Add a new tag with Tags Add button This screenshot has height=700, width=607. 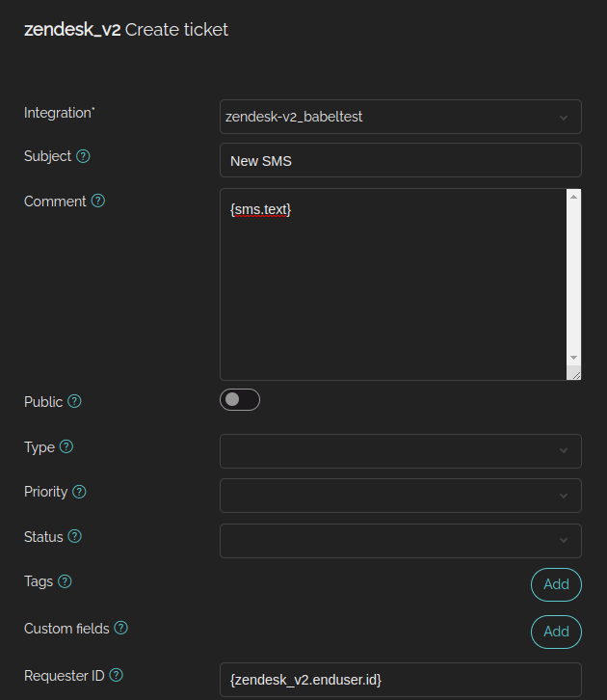(x=556, y=584)
